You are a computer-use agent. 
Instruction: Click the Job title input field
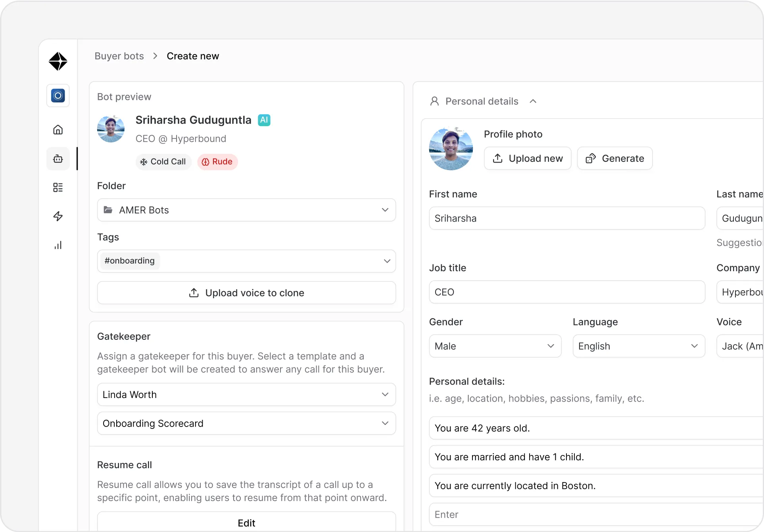pyautogui.click(x=567, y=292)
